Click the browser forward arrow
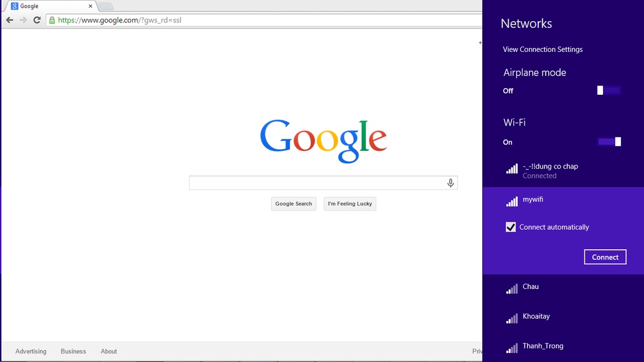Image resolution: width=644 pixels, height=362 pixels. click(x=23, y=20)
